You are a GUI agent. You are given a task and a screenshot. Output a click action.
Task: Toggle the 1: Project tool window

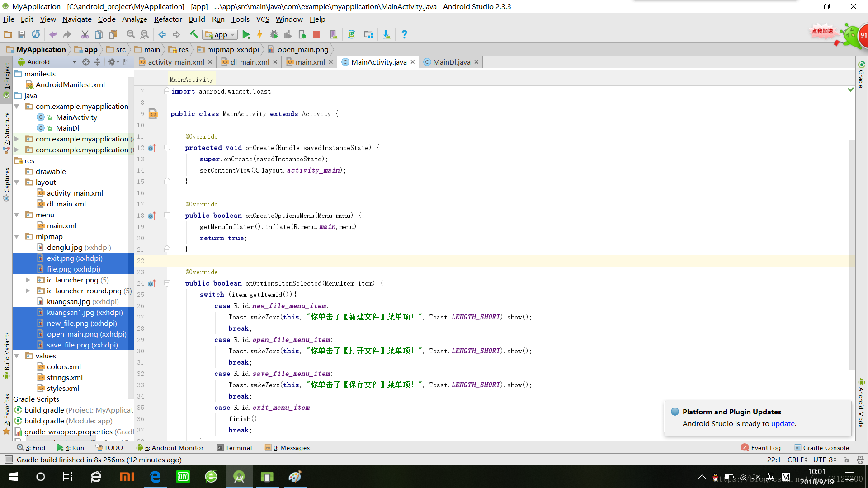click(x=6, y=80)
